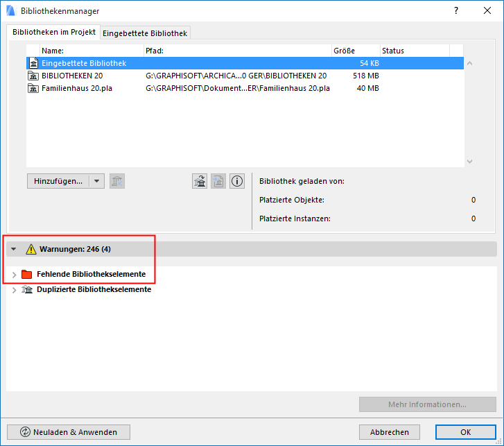This screenshot has width=504, height=446.
Task: Select Duplizierte Bibliothekselemente label
Action: click(x=94, y=289)
